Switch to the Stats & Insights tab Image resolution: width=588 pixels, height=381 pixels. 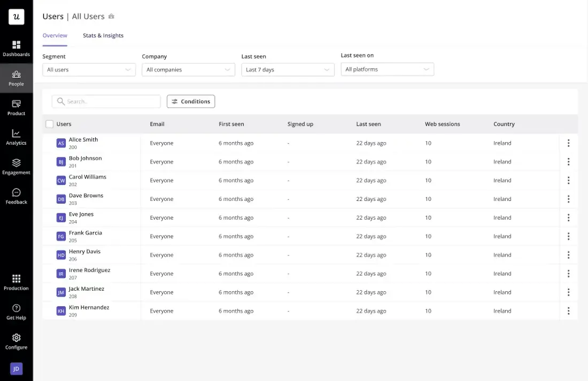[x=103, y=35]
